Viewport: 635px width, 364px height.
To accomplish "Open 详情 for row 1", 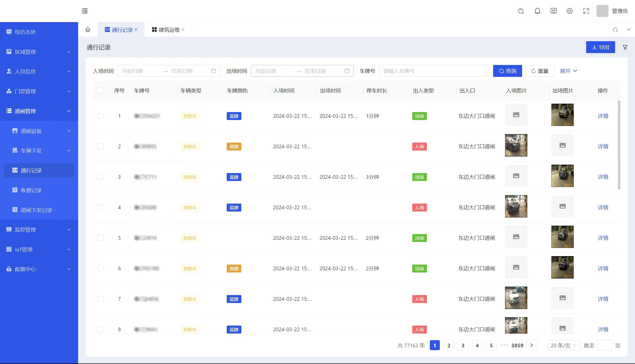I will (603, 116).
